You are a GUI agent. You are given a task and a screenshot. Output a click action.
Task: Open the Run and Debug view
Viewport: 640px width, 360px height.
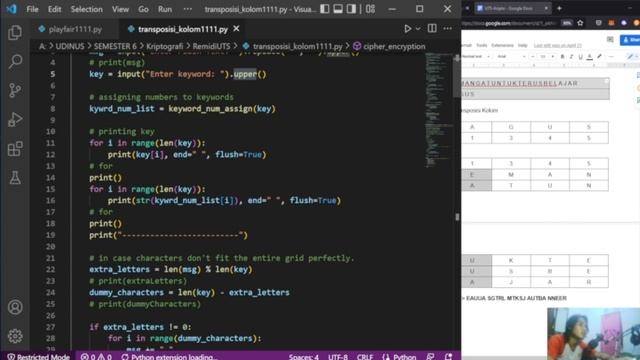pyautogui.click(x=15, y=119)
